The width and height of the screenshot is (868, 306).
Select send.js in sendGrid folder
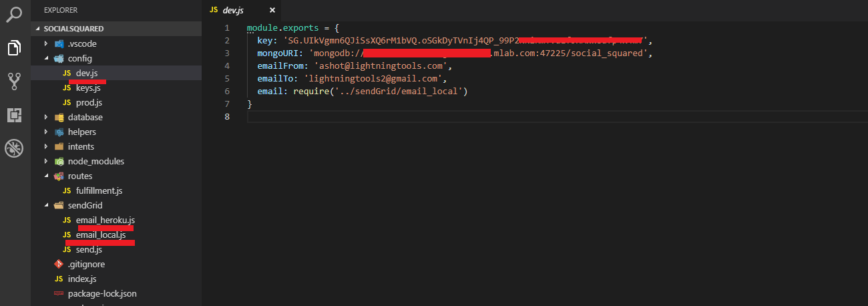89,249
